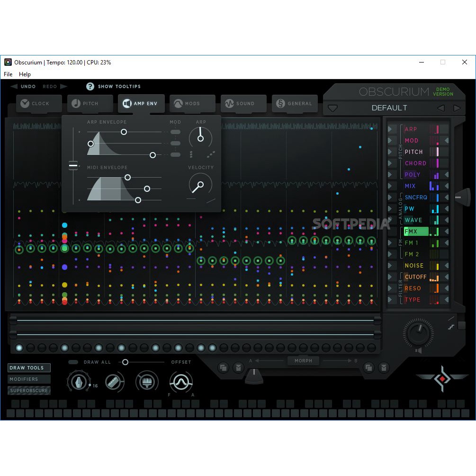
Task: Expand the CUTOFF row with its arrow
Action: point(390,277)
